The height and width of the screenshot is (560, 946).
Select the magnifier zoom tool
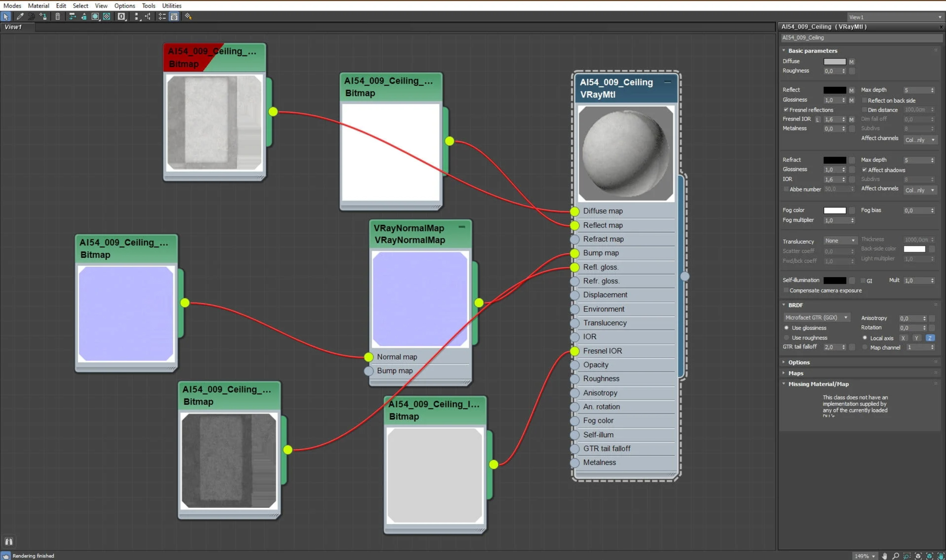[896, 556]
